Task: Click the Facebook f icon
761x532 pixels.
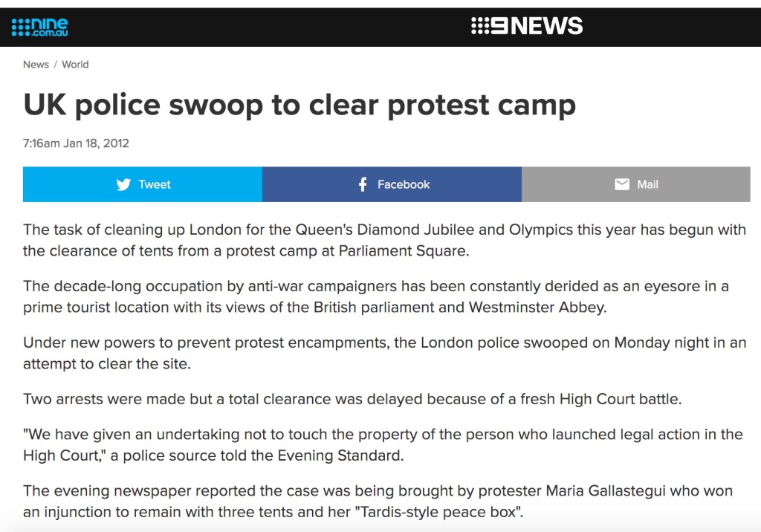Action: (x=363, y=184)
